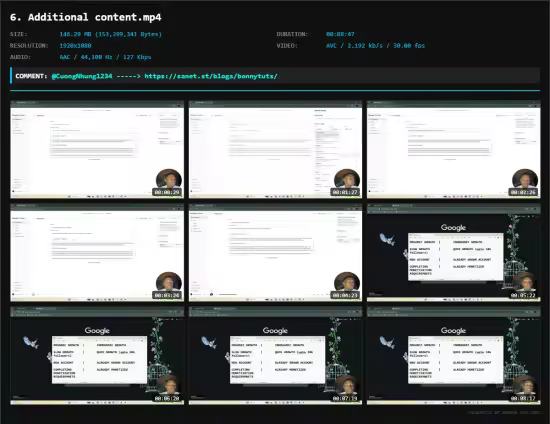The height and width of the screenshot is (424, 550).
Task: View the Google slide thumbnail at 00:05:22
Action: point(454,253)
